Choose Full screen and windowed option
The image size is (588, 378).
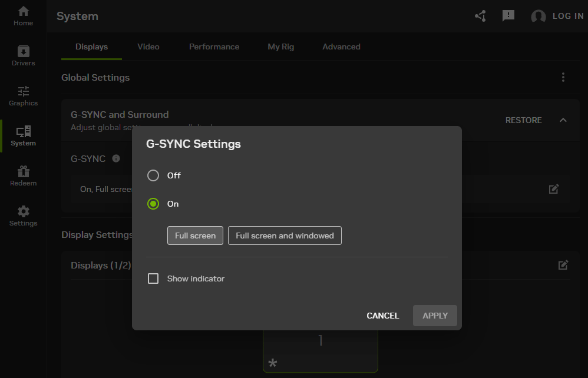(285, 236)
